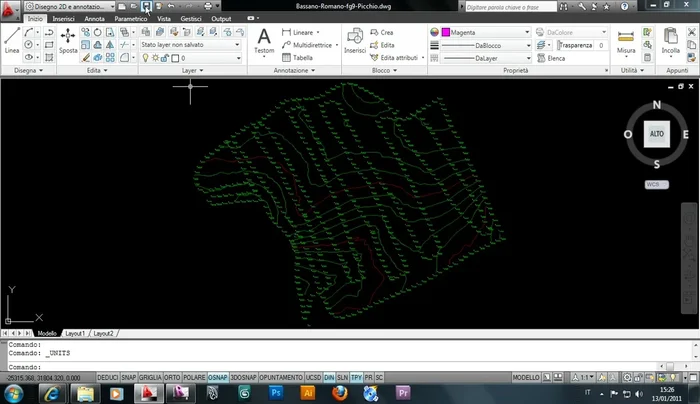The height and width of the screenshot is (404, 700).
Task: Switch to the Layout1 tab
Action: pos(75,333)
